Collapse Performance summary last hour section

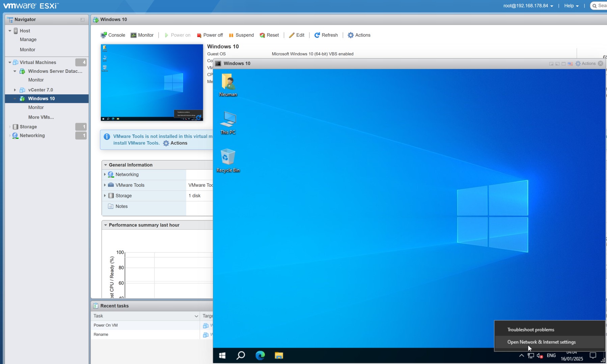106,225
